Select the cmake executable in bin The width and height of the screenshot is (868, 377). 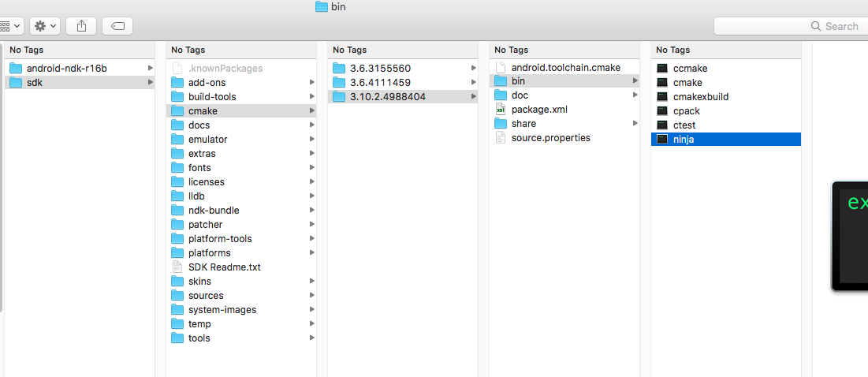(726, 83)
